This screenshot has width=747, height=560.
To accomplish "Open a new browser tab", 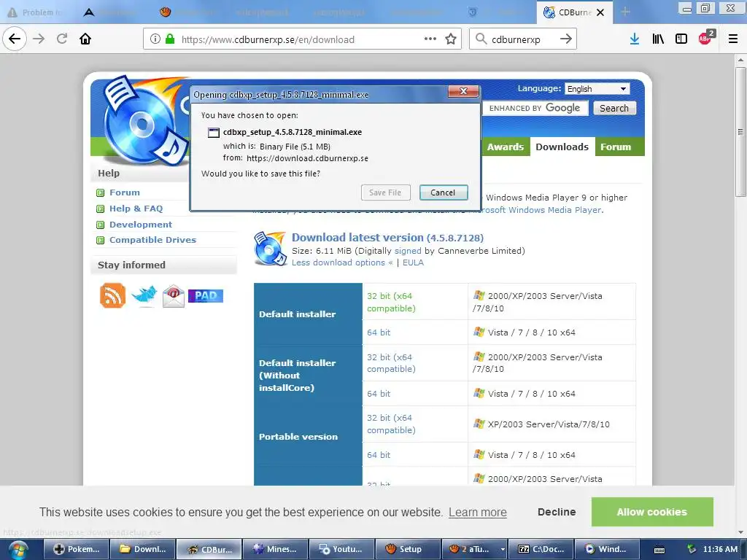I will point(625,12).
